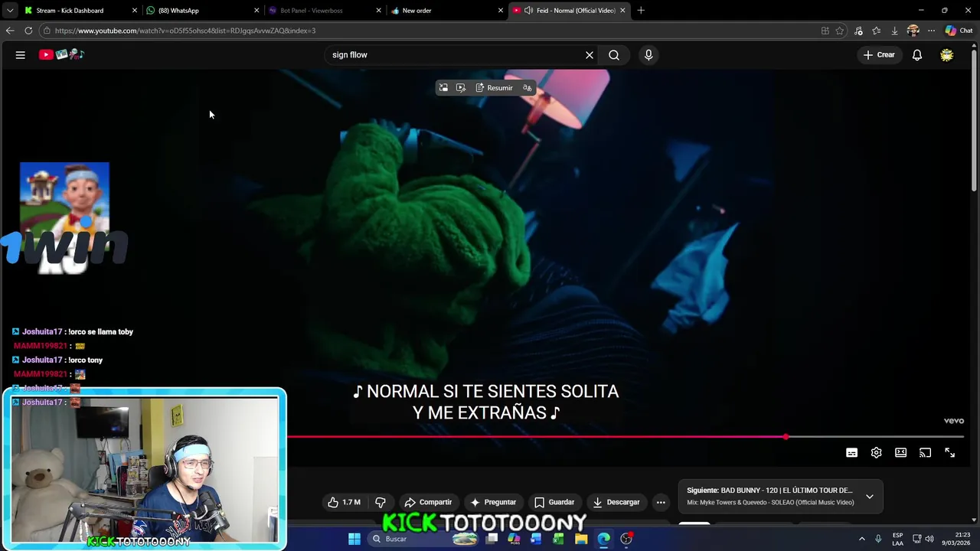Screen dimensions: 980x551
Task: Open browser Settings and more menu
Action: 931,31
